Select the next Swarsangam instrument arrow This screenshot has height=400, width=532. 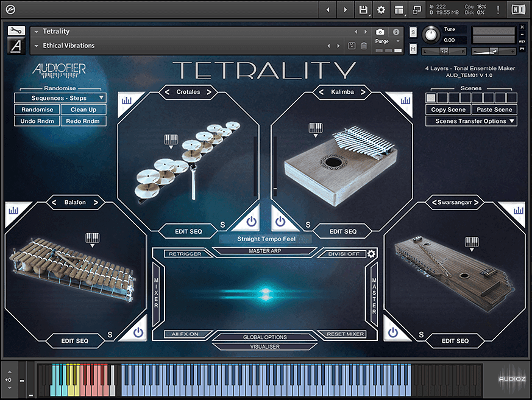click(x=476, y=202)
